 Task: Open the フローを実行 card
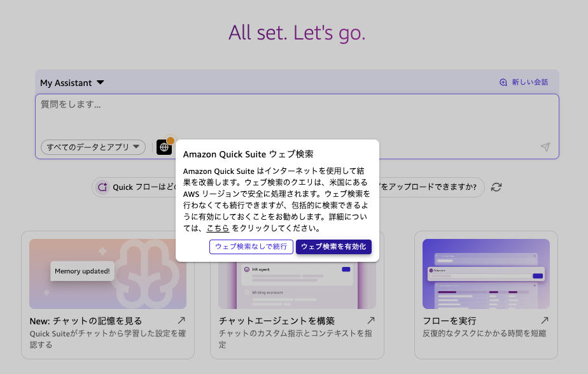pos(451,320)
